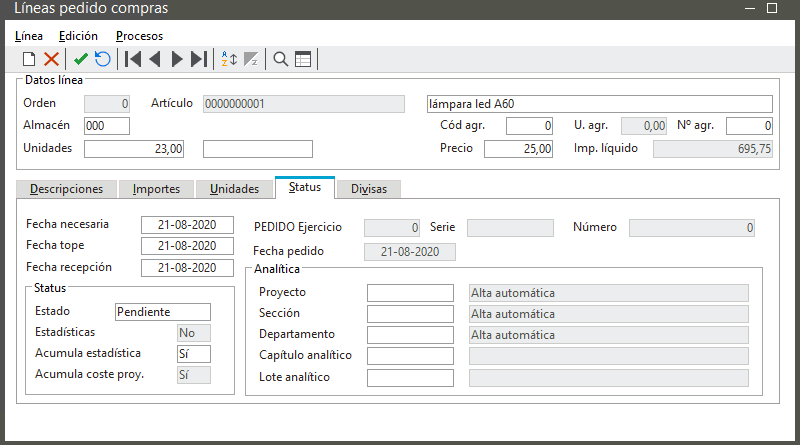This screenshot has width=800, height=445.
Task: Go to next record arrow
Action: (x=177, y=59)
